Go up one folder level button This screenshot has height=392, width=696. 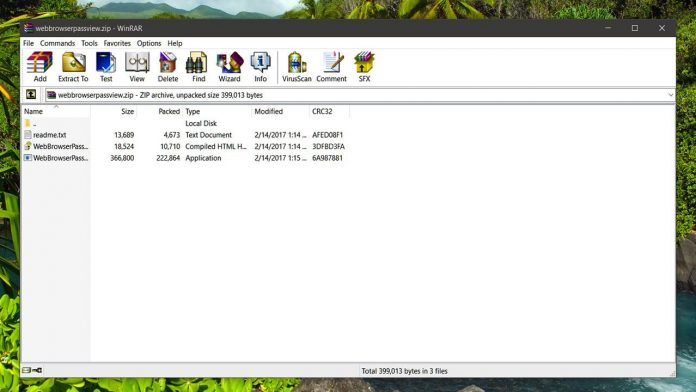point(31,95)
